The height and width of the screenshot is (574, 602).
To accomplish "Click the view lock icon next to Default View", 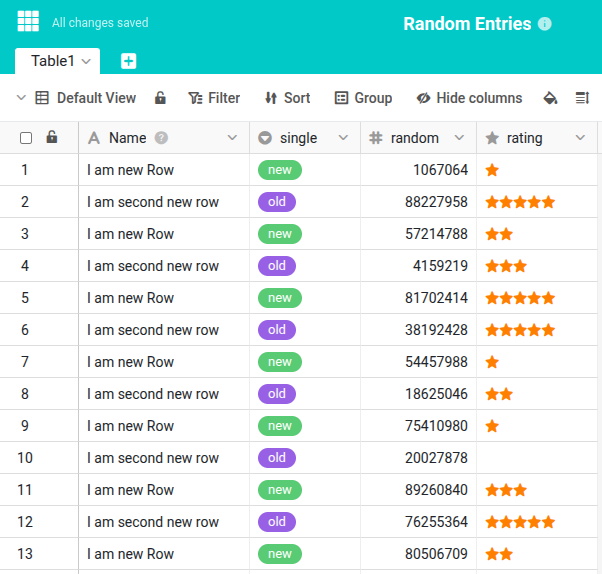I will click(x=160, y=98).
